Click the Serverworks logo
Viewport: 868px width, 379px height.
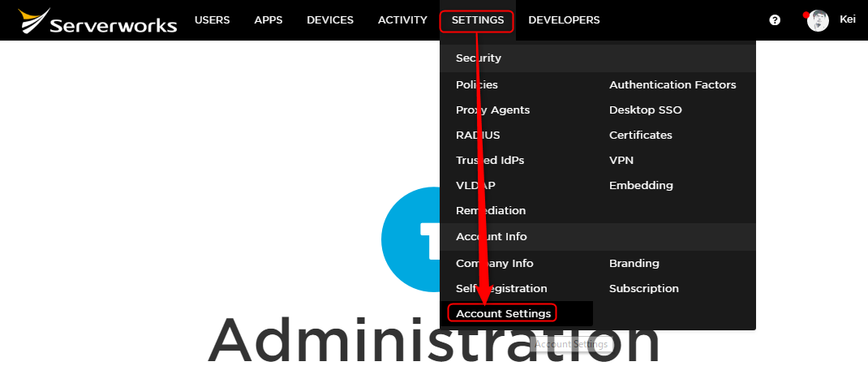97,20
